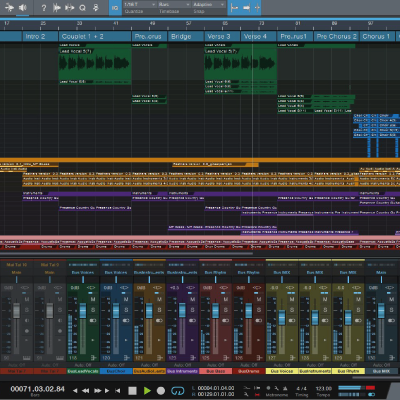
Task: Select the Bridge arranger section
Action: [x=186, y=36]
